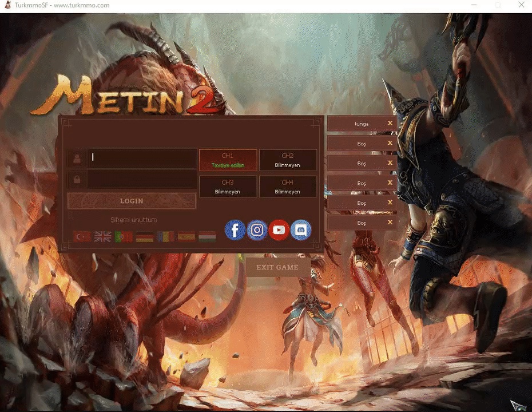This screenshot has height=412, width=532.
Task: Click the EXIT GAME button
Action: tap(277, 267)
